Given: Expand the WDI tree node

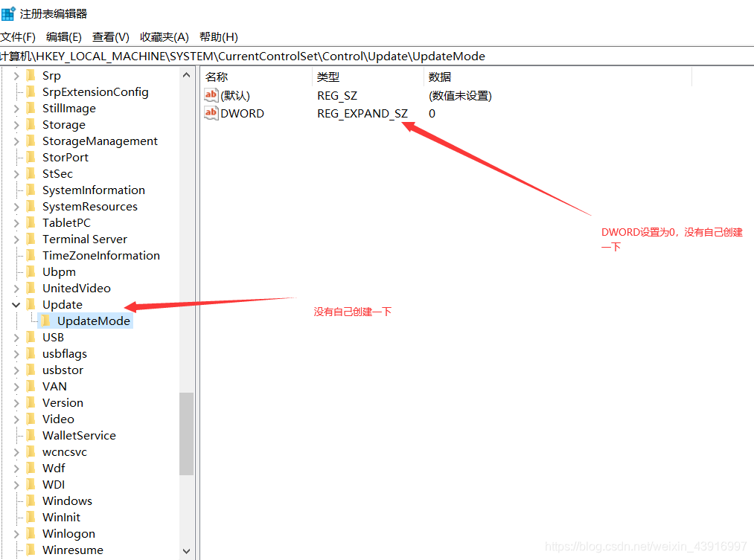Looking at the screenshot, I should click(16, 485).
